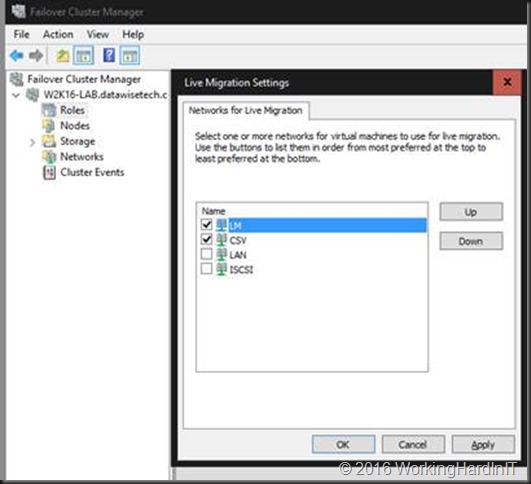Select the Roles node icon
Viewport: 531px width, 484px height.
(49, 110)
